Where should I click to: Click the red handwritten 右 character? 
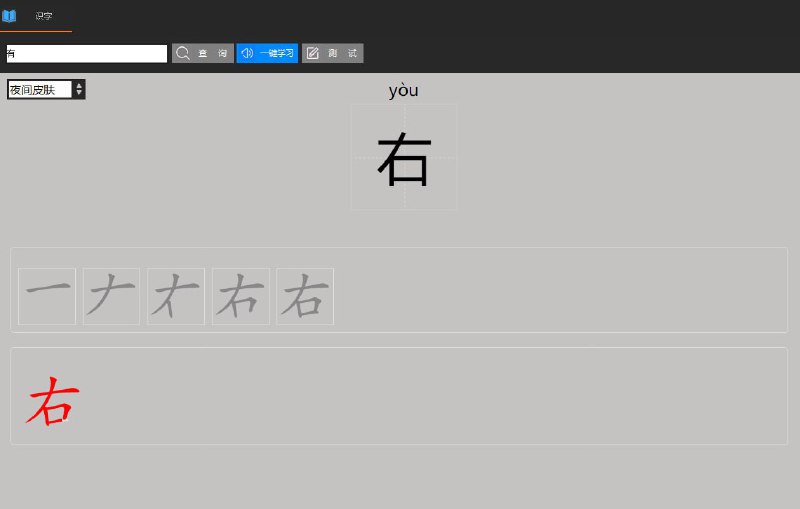(52, 401)
